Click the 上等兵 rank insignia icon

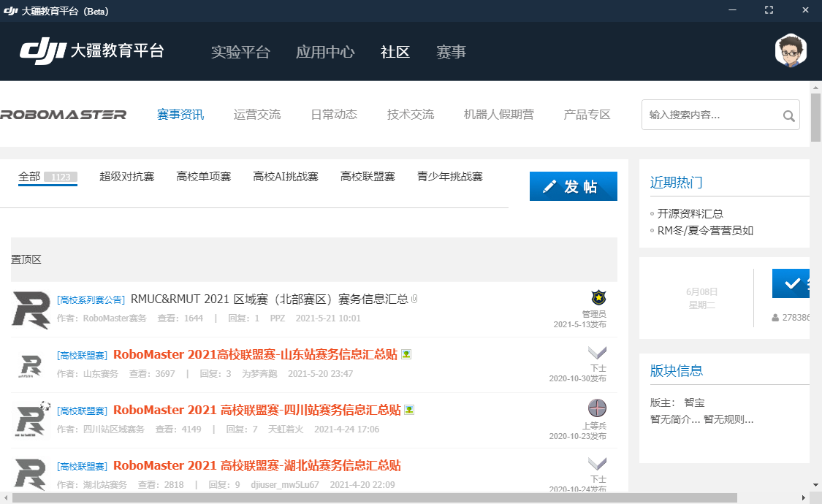pos(597,408)
